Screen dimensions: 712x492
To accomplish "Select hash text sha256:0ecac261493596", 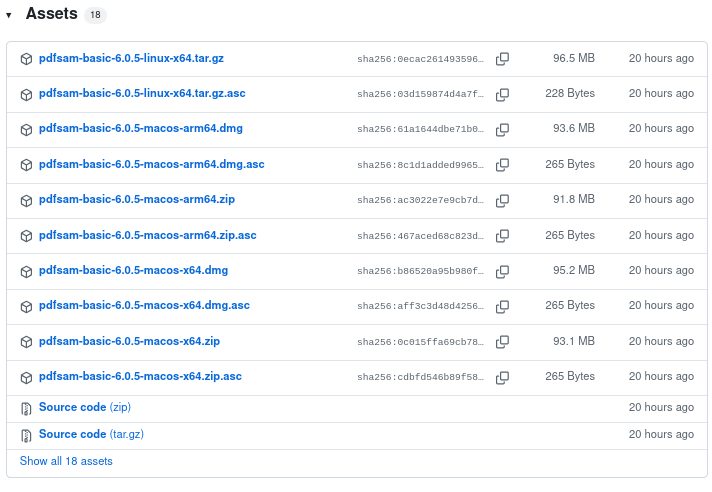I will coord(420,59).
